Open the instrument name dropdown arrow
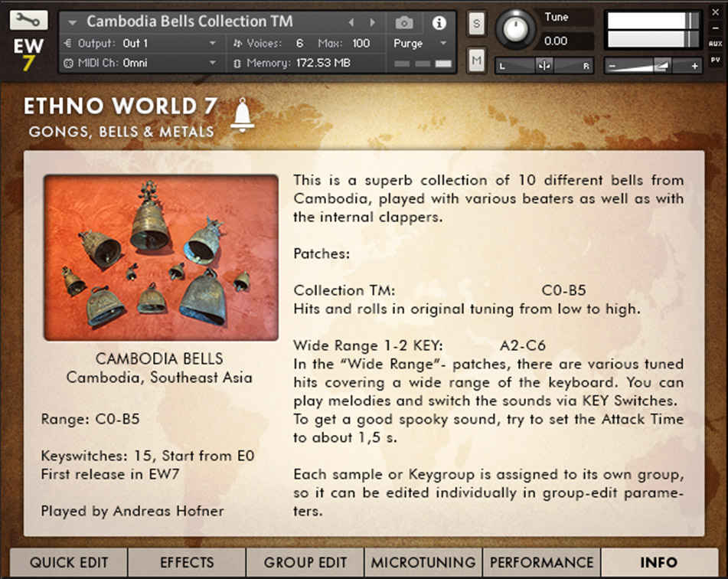This screenshot has height=579, width=728. (72, 22)
